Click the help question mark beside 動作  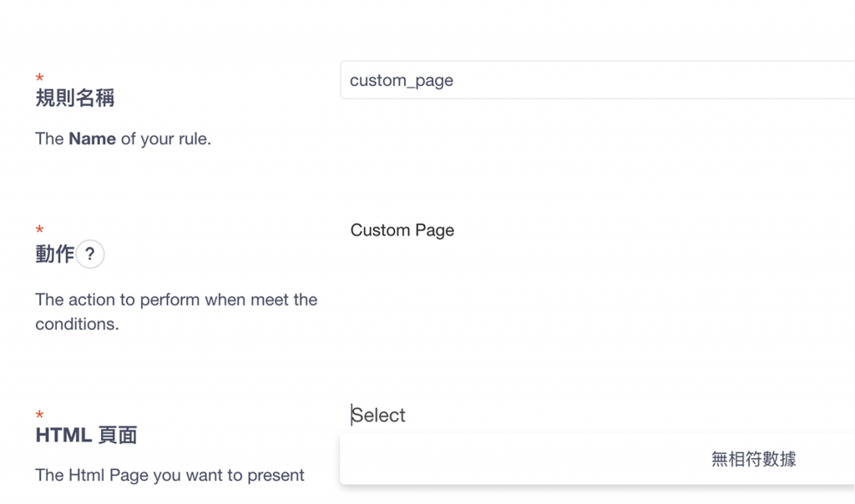click(x=90, y=255)
